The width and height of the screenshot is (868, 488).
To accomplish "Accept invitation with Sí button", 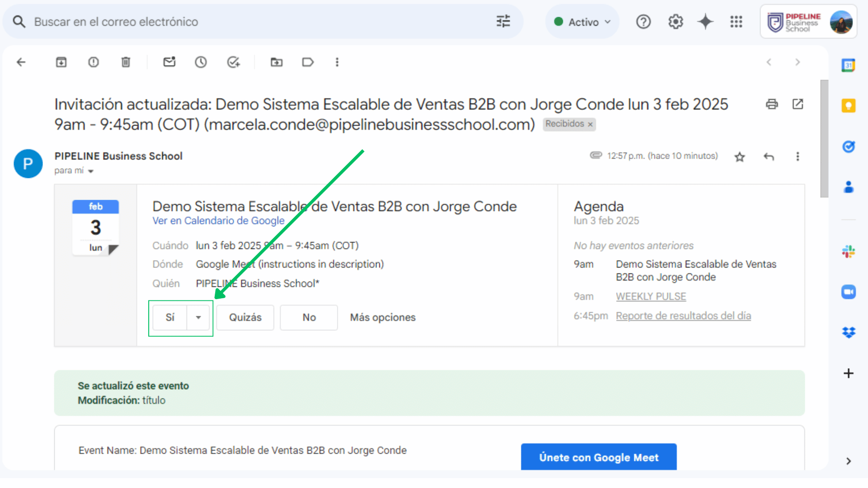I will coord(170,318).
